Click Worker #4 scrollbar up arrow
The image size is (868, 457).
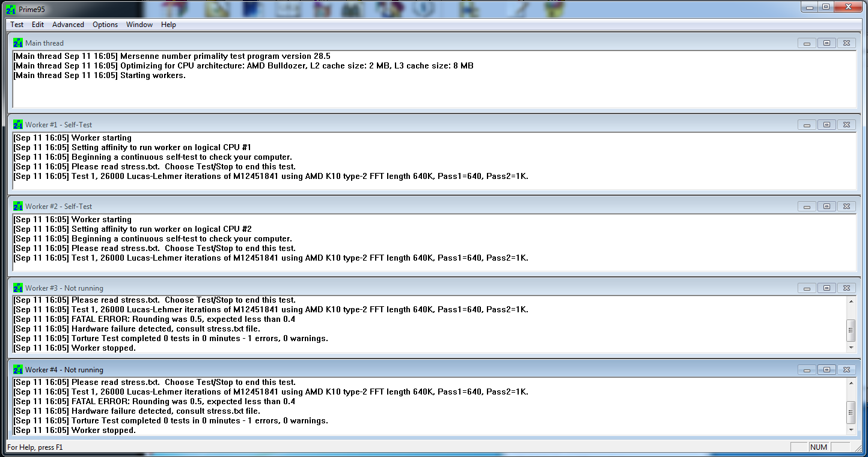coord(851,383)
